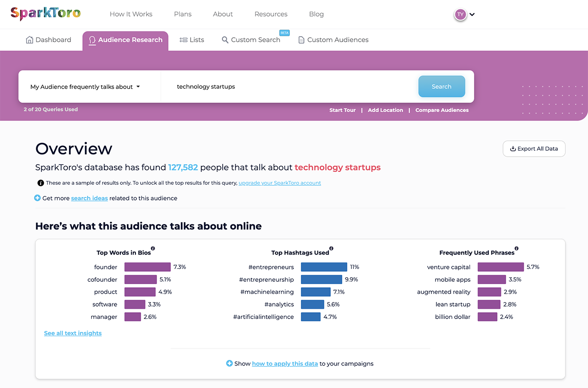Image resolution: width=588 pixels, height=388 pixels.
Task: Click the SparkToro logo
Action: click(45, 14)
